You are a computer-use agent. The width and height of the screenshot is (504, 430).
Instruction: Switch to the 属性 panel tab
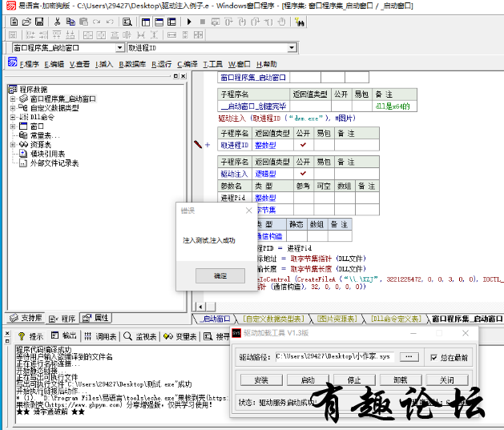(x=95, y=318)
